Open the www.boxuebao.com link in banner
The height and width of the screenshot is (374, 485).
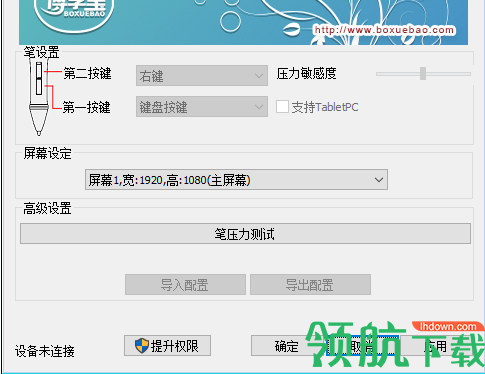tap(384, 30)
